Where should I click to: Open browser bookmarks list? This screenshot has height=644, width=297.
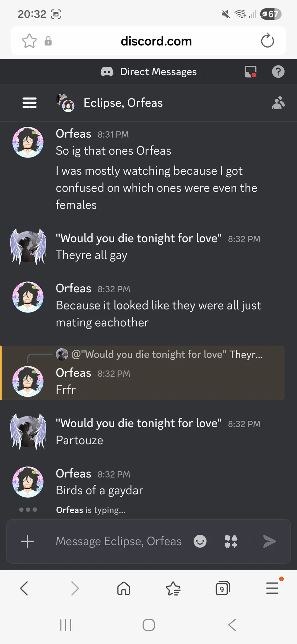[173, 589]
